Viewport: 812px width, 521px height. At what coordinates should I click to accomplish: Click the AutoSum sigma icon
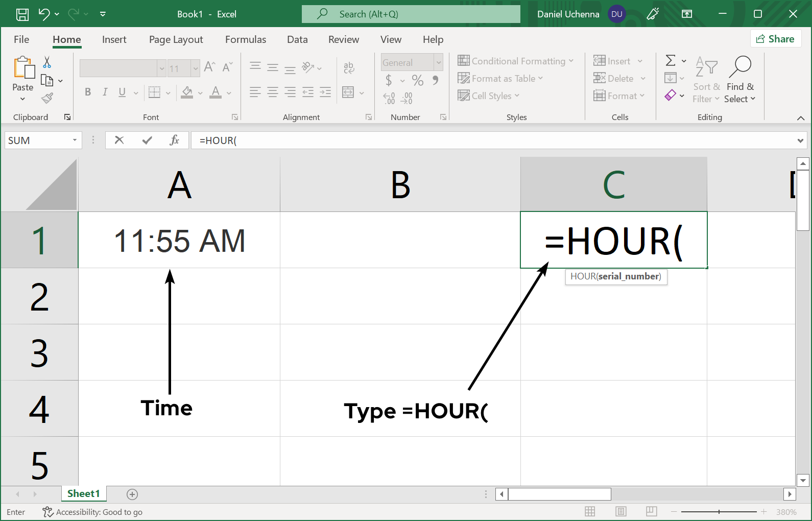[671, 61]
